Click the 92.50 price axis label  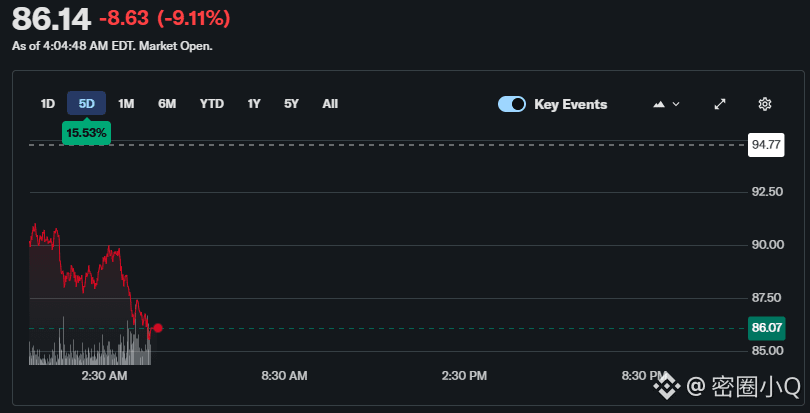pyautogui.click(x=767, y=192)
